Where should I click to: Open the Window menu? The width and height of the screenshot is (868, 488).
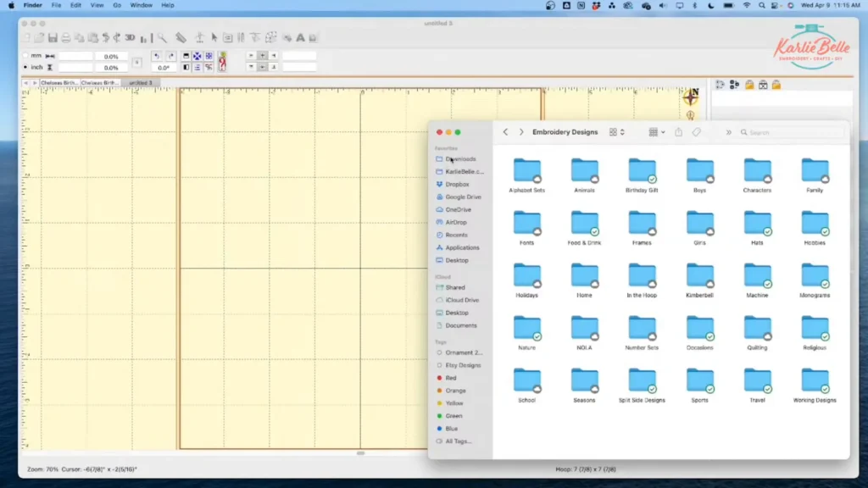(142, 6)
